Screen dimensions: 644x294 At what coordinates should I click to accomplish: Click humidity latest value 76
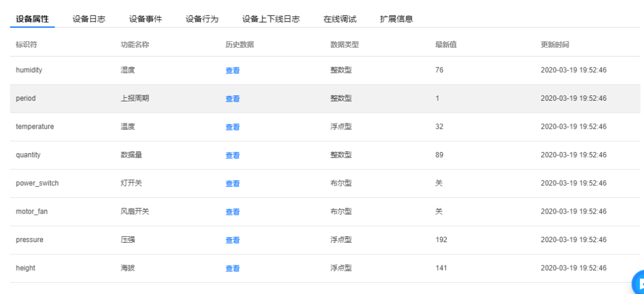(x=439, y=70)
